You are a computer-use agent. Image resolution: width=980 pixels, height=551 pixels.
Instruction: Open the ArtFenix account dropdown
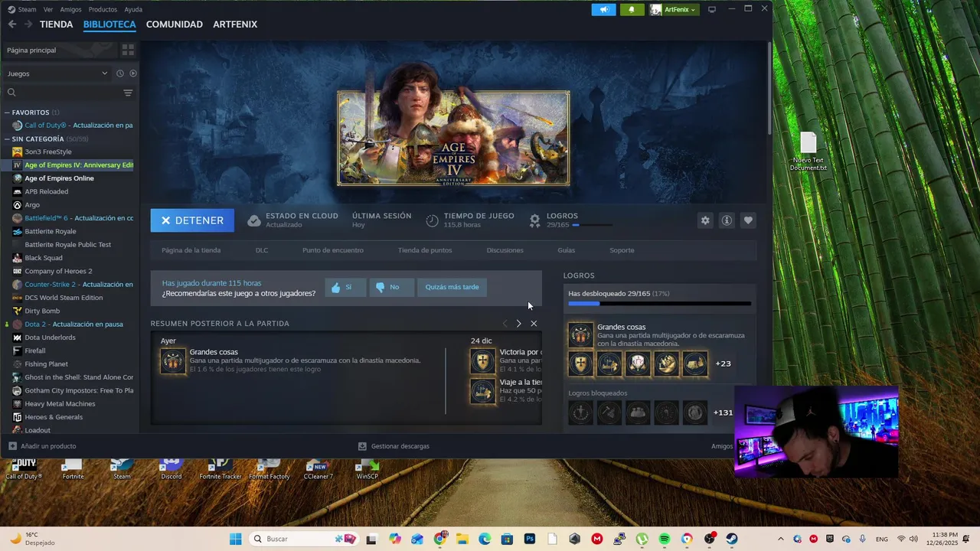click(x=674, y=9)
